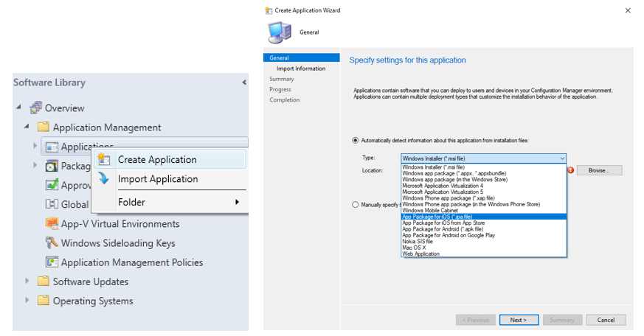Click the Operating Systems folder icon
The image size is (644, 336).
(x=44, y=301)
